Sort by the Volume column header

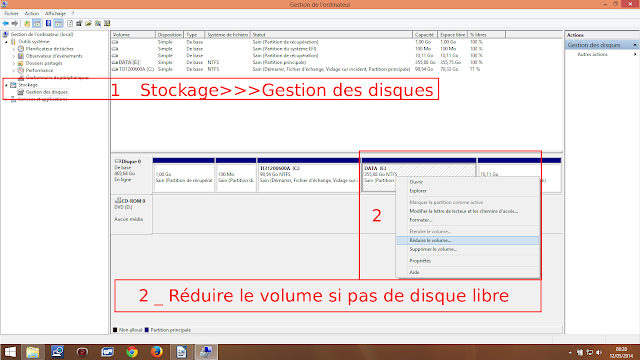click(x=133, y=35)
